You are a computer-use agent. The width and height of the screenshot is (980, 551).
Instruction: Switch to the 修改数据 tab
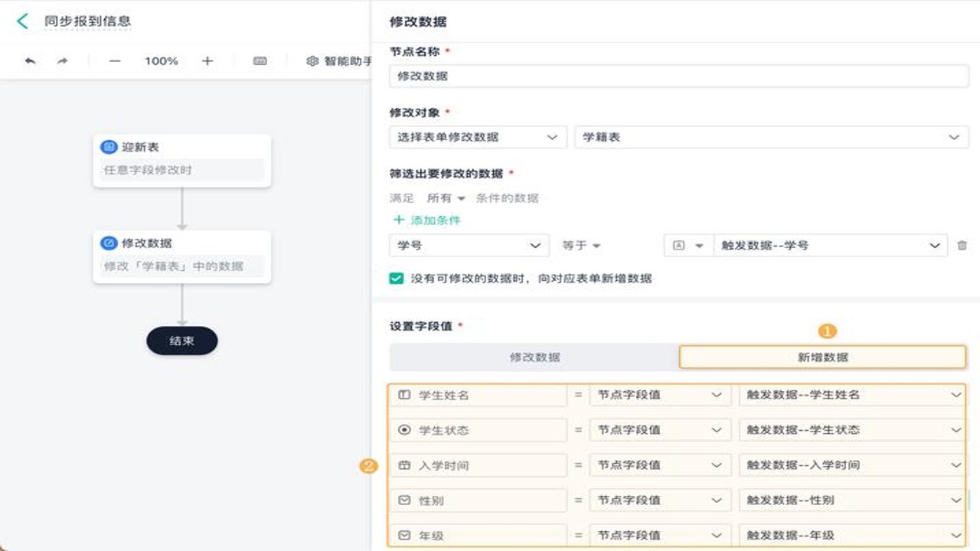coord(534,357)
